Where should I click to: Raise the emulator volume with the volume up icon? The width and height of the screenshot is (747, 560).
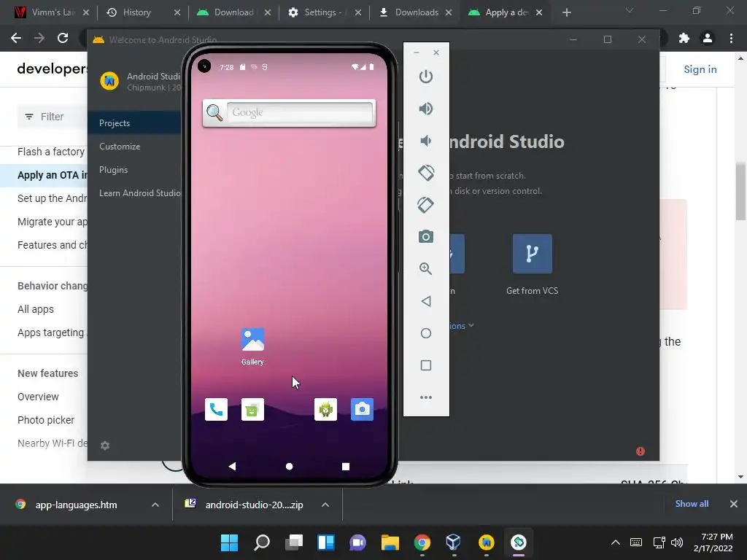(426, 109)
